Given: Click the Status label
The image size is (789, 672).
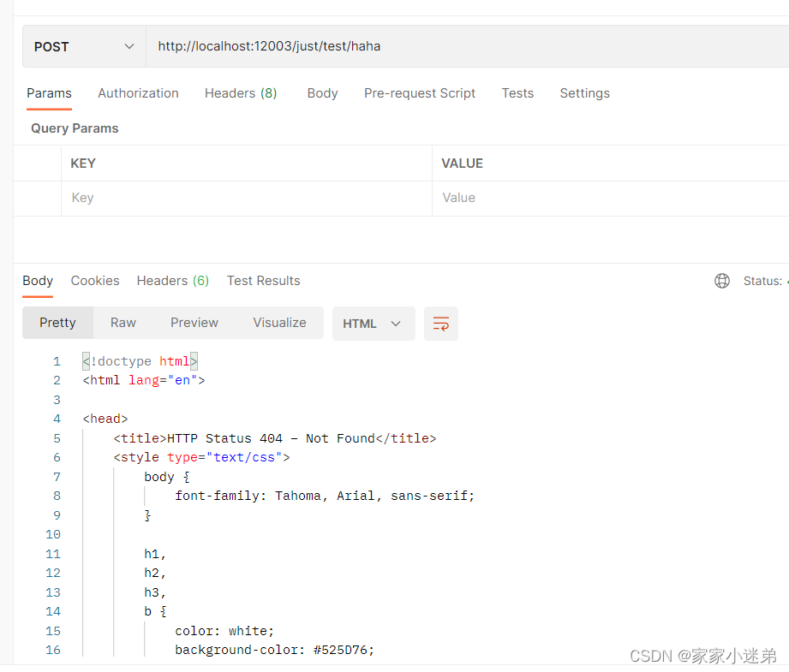Looking at the screenshot, I should click(x=762, y=281).
